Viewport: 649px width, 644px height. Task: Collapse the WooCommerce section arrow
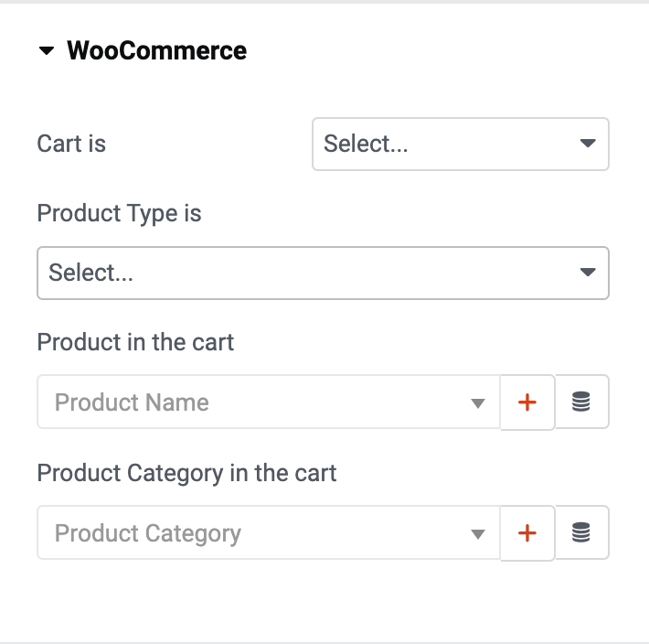coord(47,51)
